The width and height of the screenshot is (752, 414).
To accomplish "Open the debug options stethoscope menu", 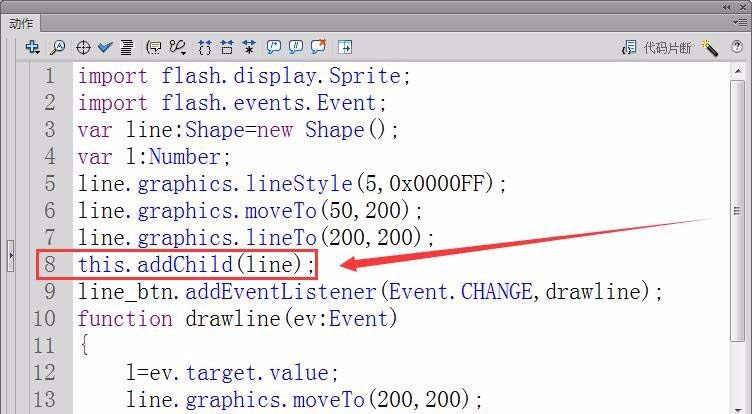I will (x=177, y=47).
